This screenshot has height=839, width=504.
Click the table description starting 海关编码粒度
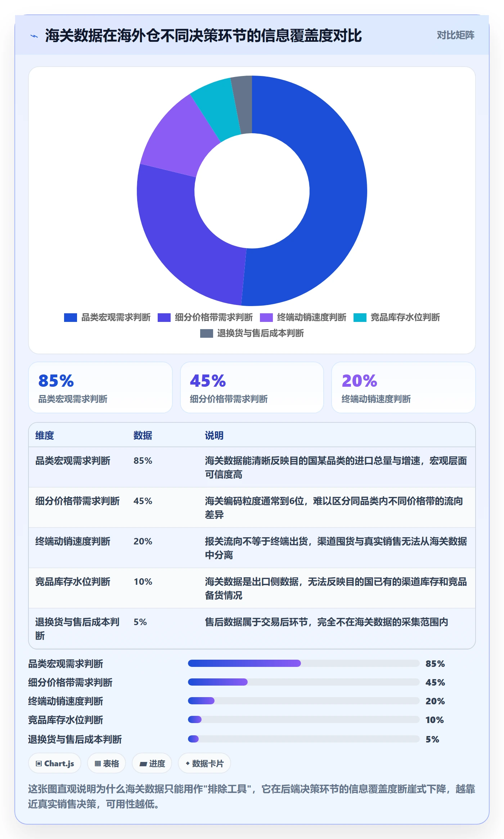pyautogui.click(x=334, y=508)
